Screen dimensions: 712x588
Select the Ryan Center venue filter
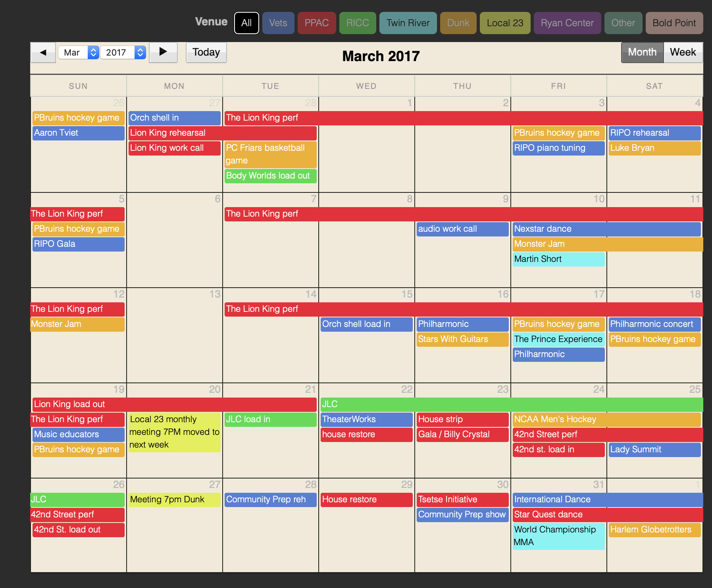(x=567, y=23)
